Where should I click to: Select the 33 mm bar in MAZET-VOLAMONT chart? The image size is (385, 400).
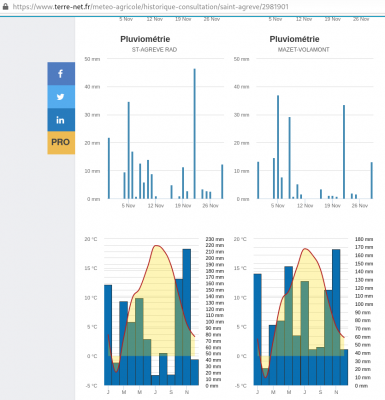click(x=344, y=152)
